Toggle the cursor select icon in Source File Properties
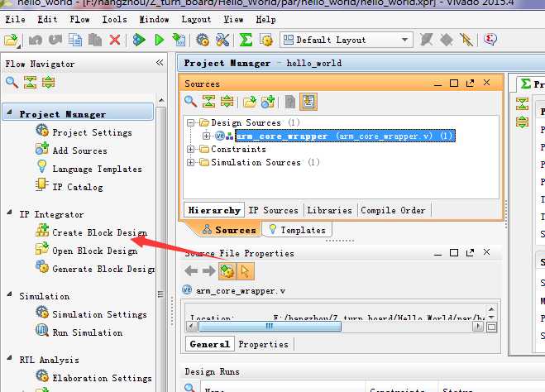Image resolution: width=545 pixels, height=392 pixels. (x=246, y=270)
